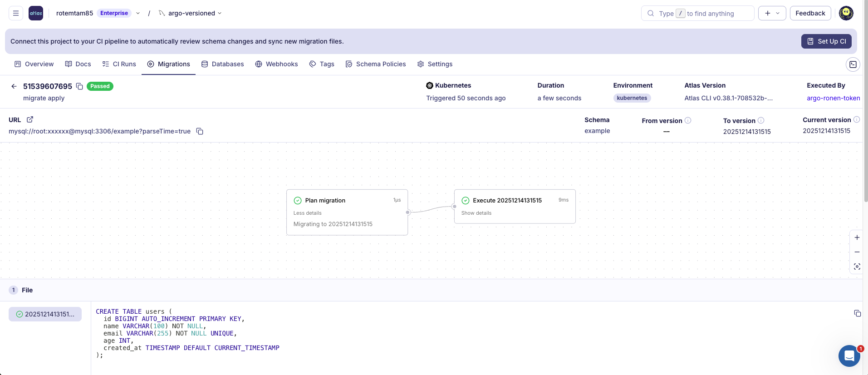Screen dimensions: 868x375
Task: Click the File section header
Action: tap(431, 290)
